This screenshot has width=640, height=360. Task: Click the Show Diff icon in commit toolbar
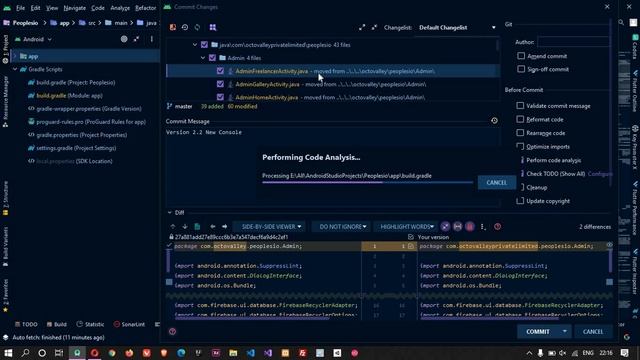pos(173,27)
